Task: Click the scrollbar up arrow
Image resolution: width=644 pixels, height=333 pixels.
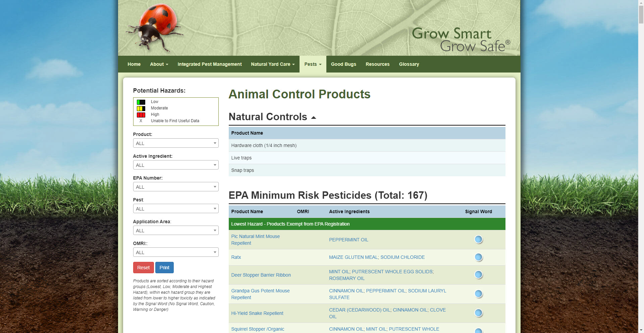Action: pos(641,3)
